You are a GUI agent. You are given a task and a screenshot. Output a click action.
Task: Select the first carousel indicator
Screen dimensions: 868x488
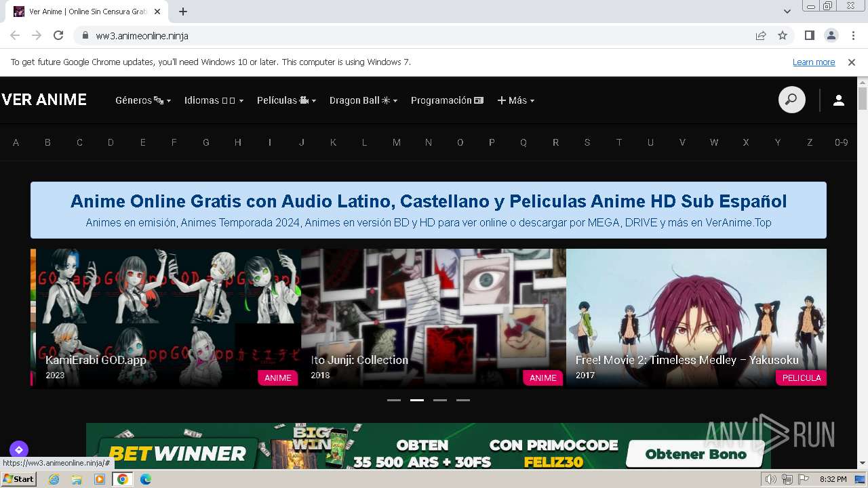[x=394, y=400]
